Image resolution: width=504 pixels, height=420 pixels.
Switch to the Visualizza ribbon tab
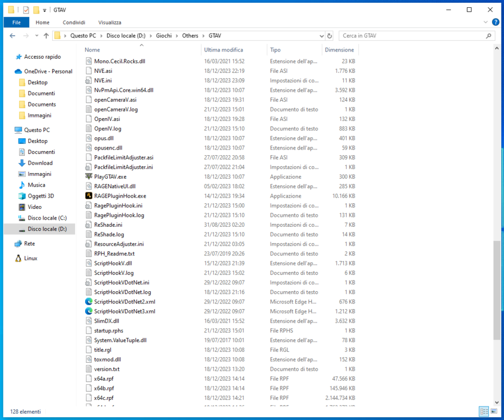[109, 22]
